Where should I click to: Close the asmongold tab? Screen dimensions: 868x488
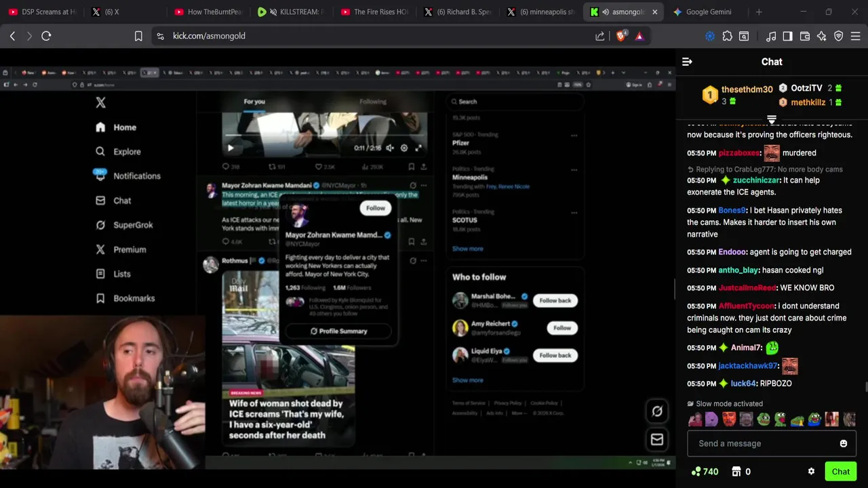click(x=654, y=12)
